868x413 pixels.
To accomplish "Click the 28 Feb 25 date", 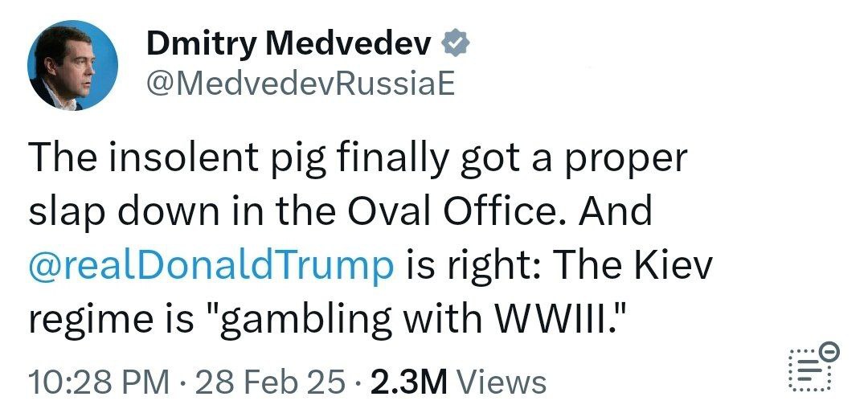I will click(x=269, y=382).
